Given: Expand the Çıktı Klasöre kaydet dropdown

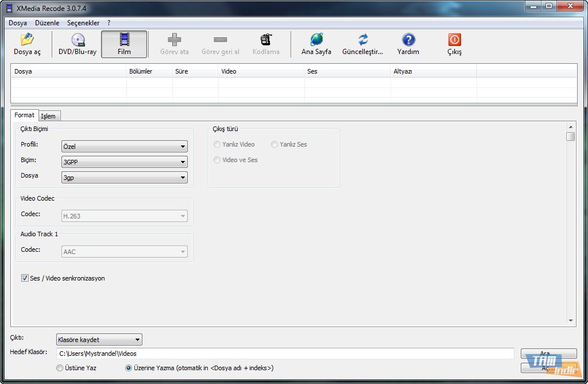Looking at the screenshot, I should (99, 340).
